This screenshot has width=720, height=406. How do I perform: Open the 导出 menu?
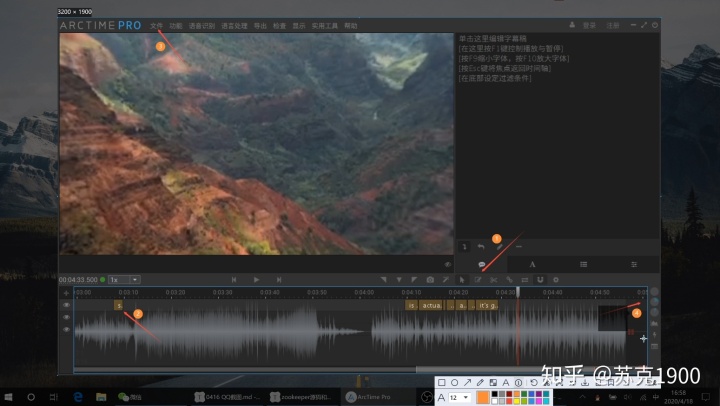(260, 26)
